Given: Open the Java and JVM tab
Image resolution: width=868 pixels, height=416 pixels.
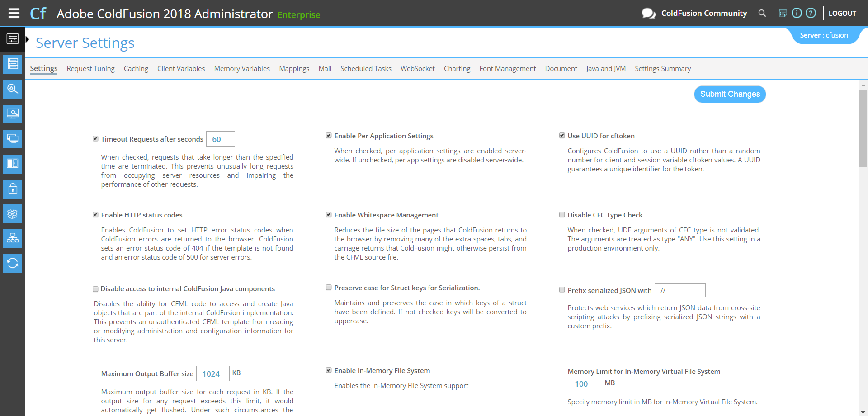Looking at the screenshot, I should click(x=605, y=69).
